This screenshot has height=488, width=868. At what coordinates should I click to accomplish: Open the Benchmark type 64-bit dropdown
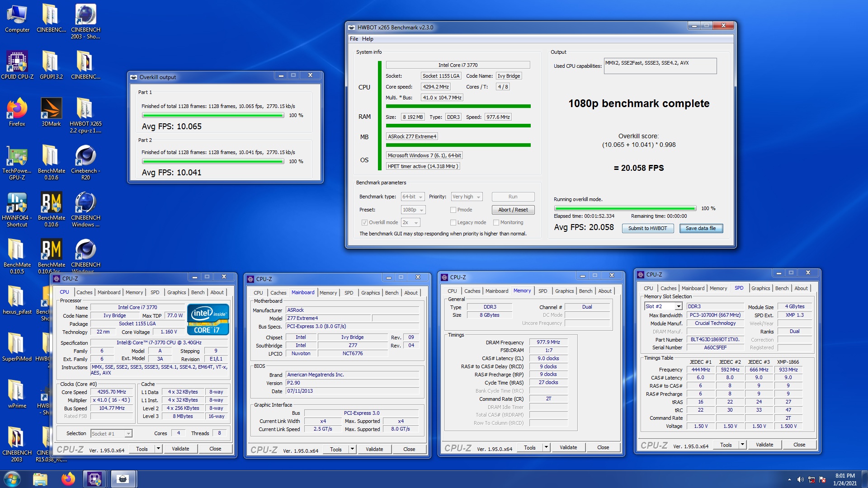click(x=413, y=197)
